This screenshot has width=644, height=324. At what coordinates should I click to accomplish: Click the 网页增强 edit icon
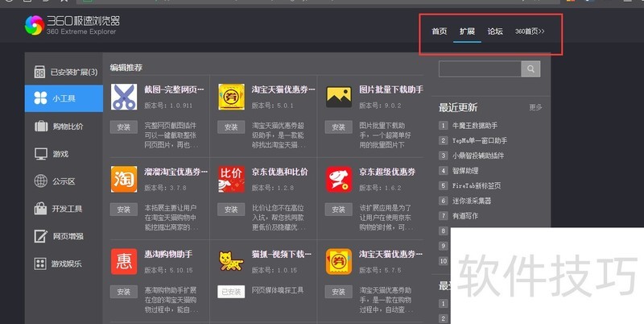click(40, 236)
